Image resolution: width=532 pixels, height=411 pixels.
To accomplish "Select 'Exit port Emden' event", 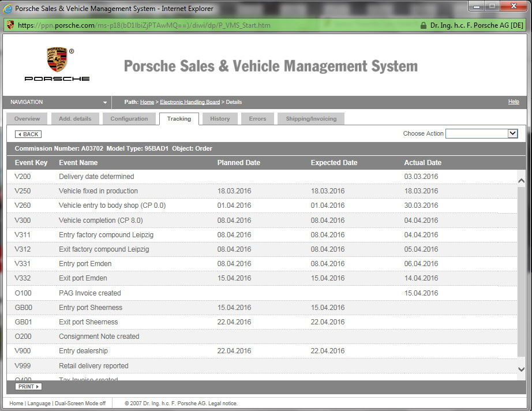I will tap(83, 278).
